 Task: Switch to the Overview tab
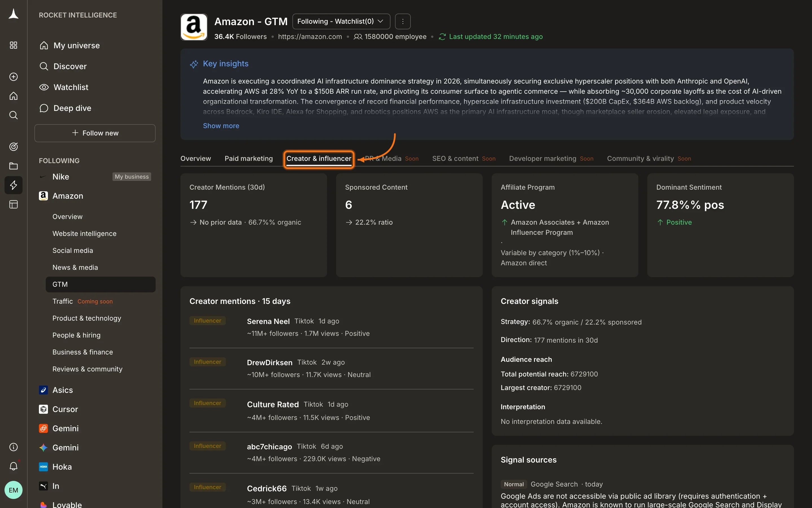pos(196,159)
